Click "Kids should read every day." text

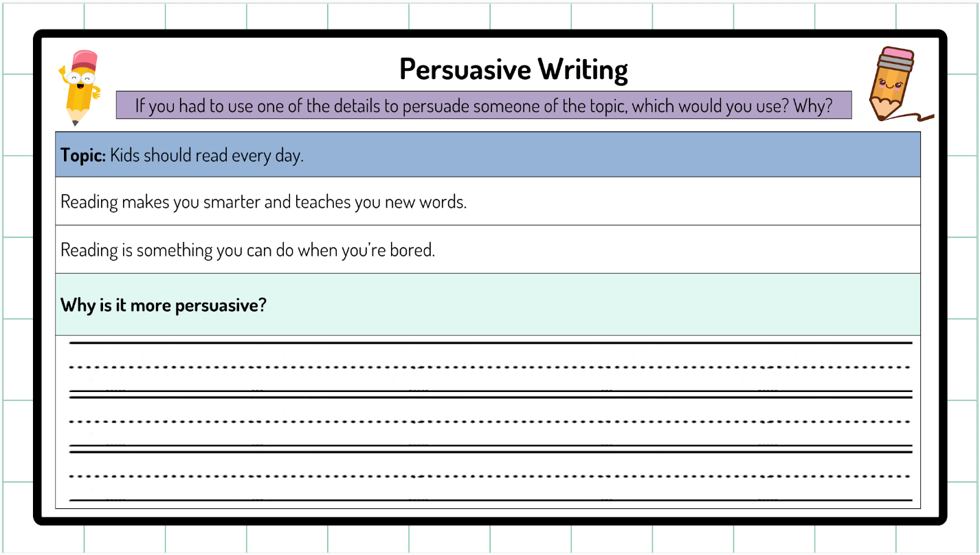(x=206, y=155)
